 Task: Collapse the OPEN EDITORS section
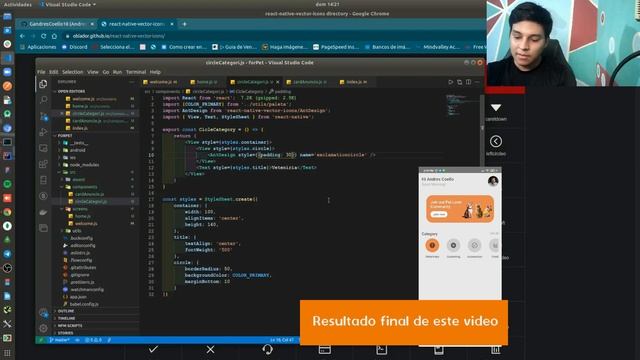[71, 91]
